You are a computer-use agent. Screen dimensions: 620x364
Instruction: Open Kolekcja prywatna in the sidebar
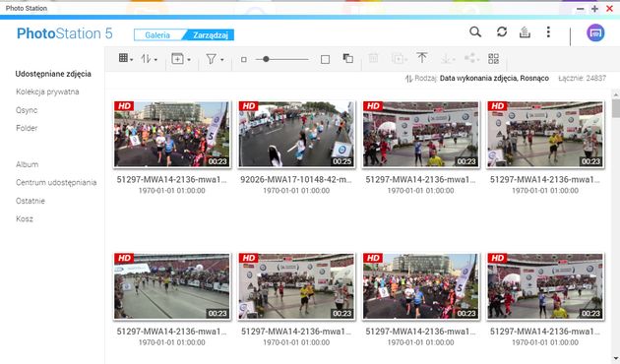[x=47, y=91]
